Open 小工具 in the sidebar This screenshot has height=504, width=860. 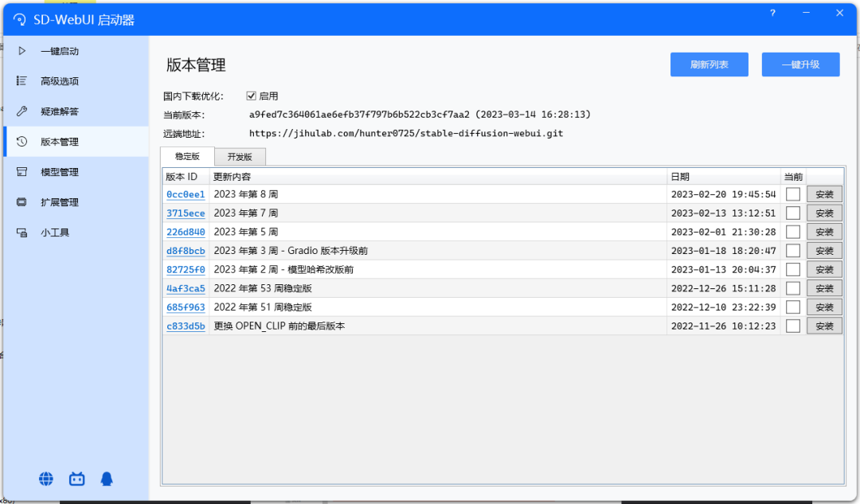(76, 232)
